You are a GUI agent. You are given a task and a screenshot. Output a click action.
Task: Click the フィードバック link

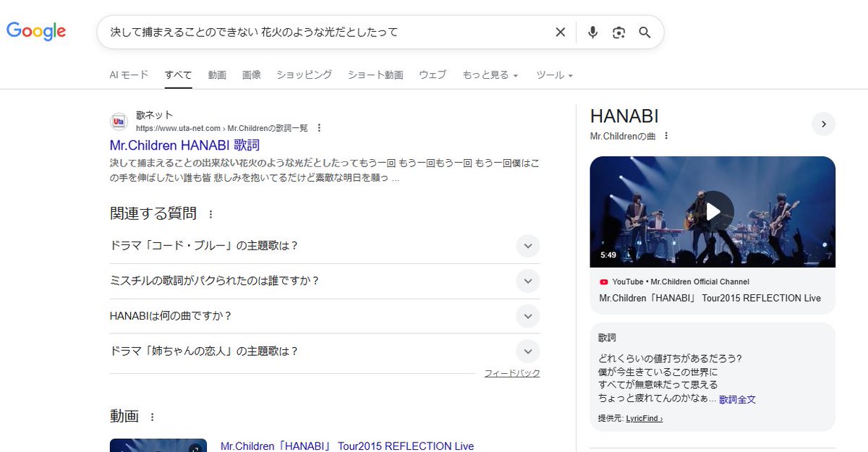[x=512, y=373]
